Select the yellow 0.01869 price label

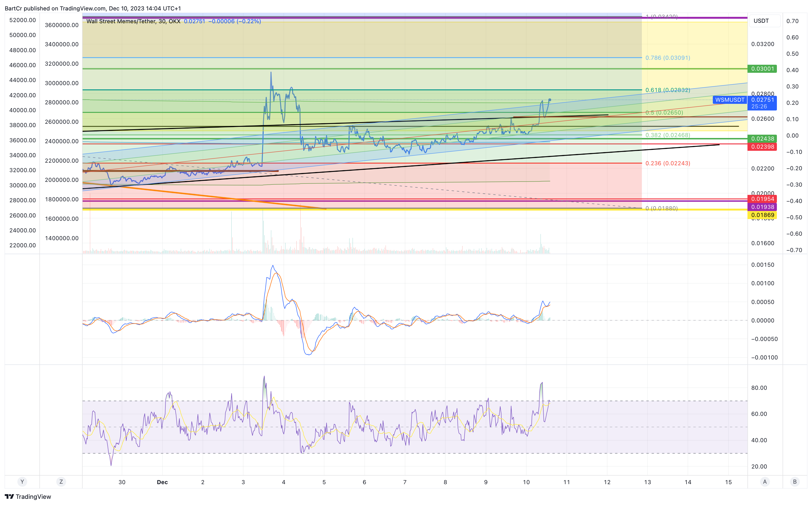coord(762,215)
